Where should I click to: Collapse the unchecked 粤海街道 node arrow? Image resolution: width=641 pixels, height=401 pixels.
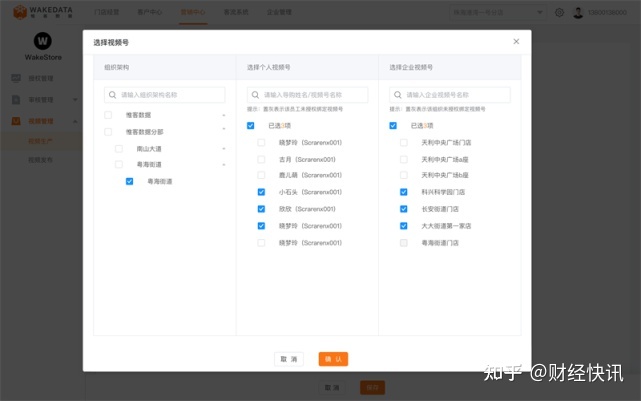point(224,165)
